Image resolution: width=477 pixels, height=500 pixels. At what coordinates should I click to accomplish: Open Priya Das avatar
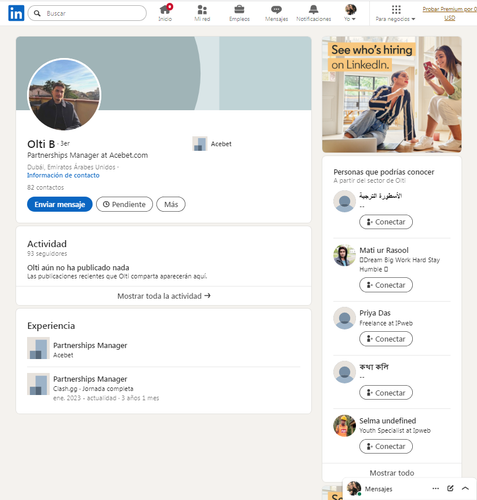tap(345, 318)
